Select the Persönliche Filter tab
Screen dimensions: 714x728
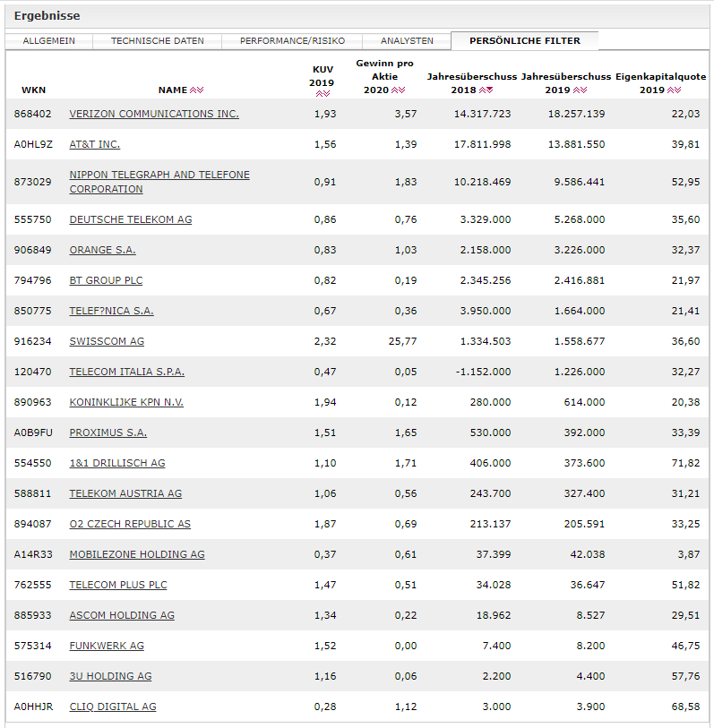coord(524,41)
